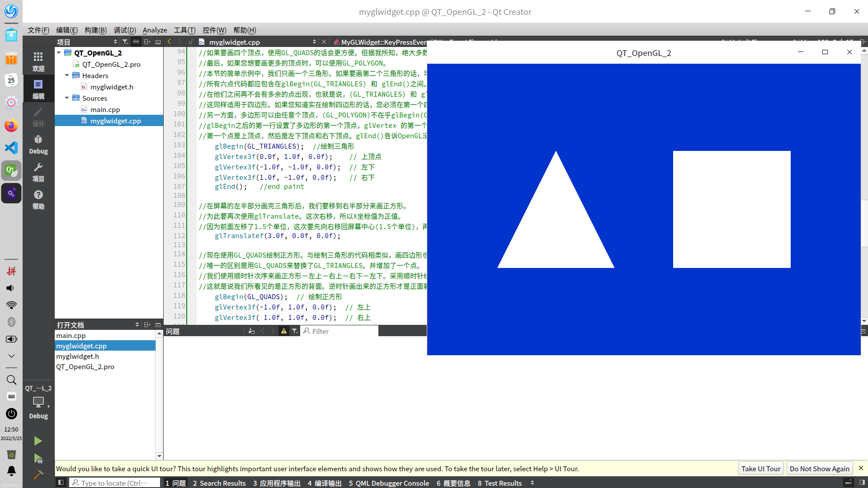Toggle show warnings in Issues pane

pos(284,331)
